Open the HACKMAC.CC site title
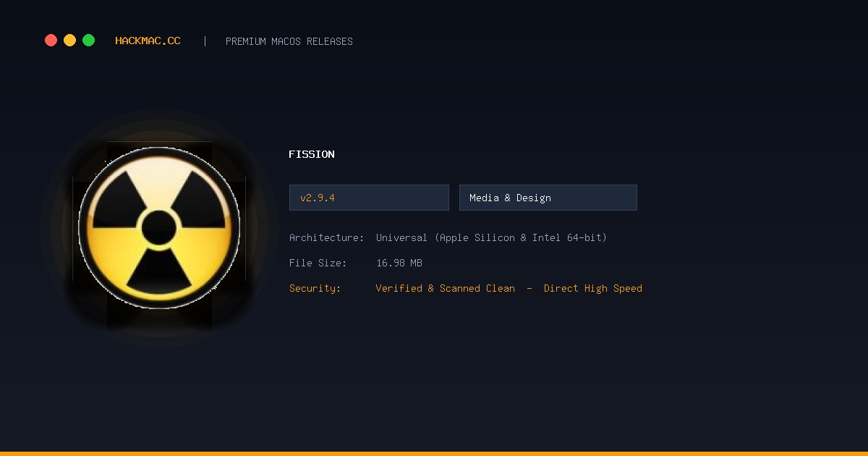Screen dimensions: 868x456 tap(148, 41)
